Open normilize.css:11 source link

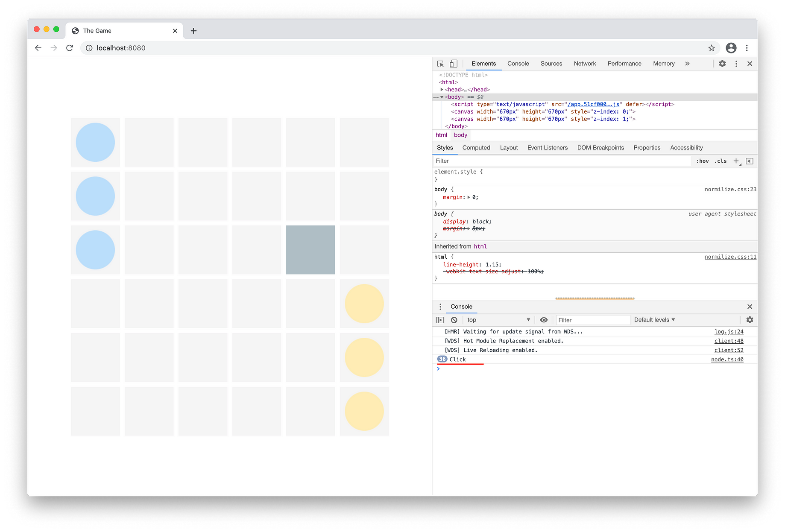pos(730,257)
